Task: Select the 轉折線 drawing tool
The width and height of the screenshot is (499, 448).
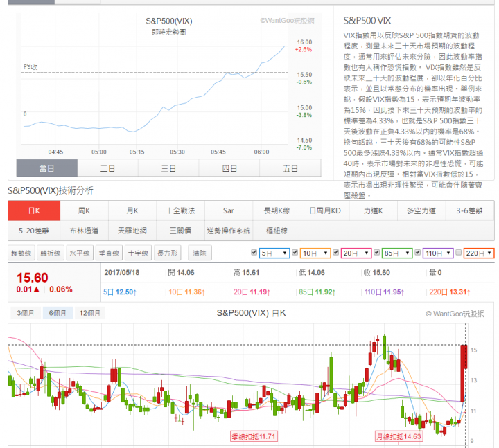Action: 51,253
